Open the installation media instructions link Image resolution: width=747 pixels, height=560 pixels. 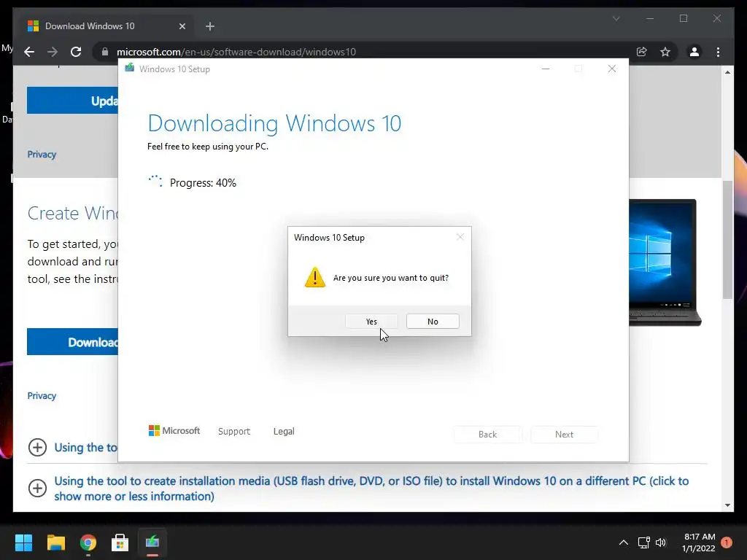(x=371, y=489)
